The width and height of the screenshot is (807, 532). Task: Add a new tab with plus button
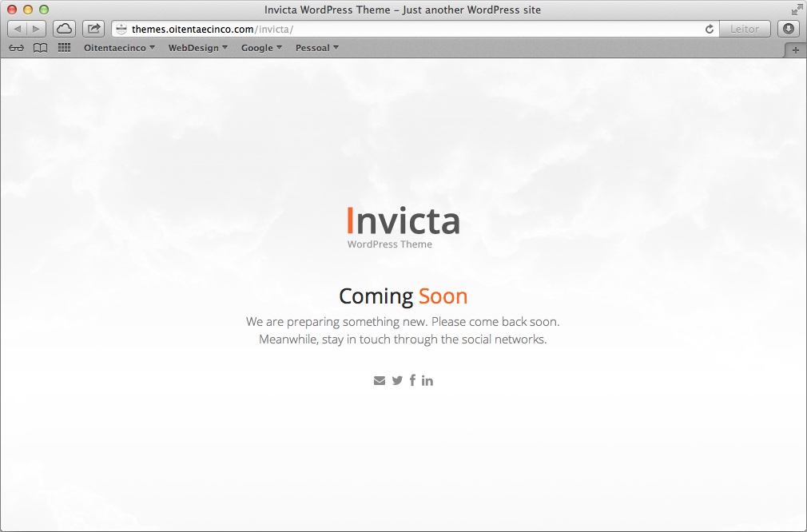pyautogui.click(x=795, y=50)
